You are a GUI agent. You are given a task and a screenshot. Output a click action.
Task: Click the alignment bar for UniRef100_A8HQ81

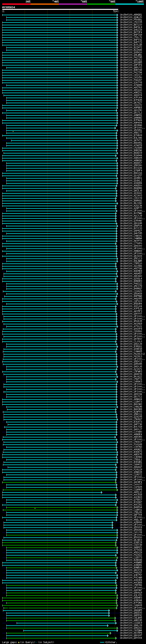(60, 15)
